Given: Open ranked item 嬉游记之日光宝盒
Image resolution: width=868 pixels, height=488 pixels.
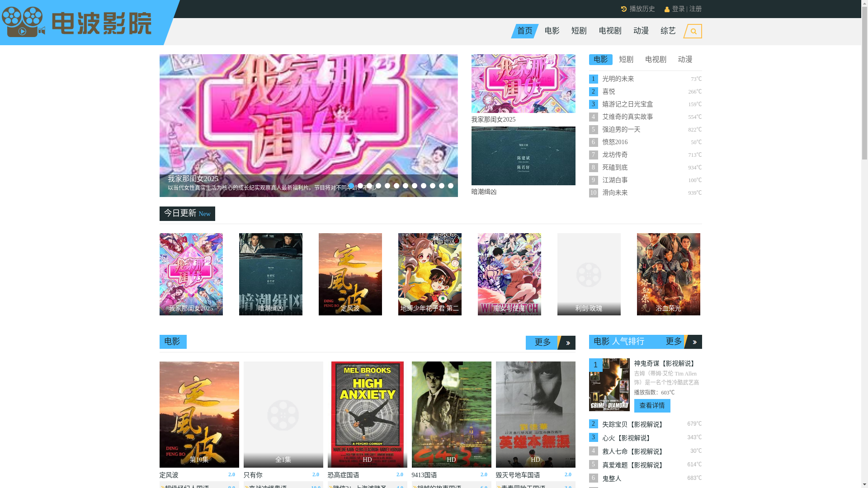Looking at the screenshot, I should coord(628,104).
